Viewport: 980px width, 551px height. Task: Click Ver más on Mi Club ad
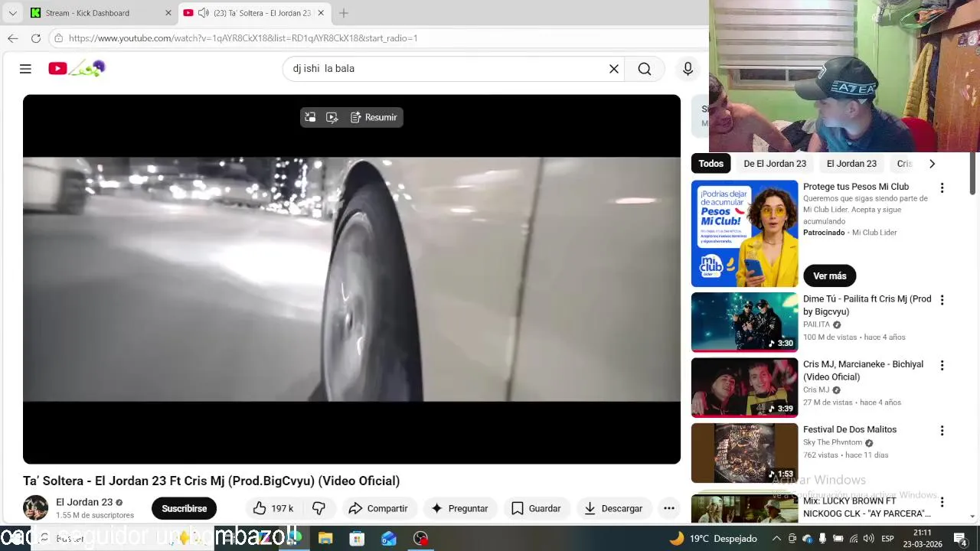tap(830, 275)
